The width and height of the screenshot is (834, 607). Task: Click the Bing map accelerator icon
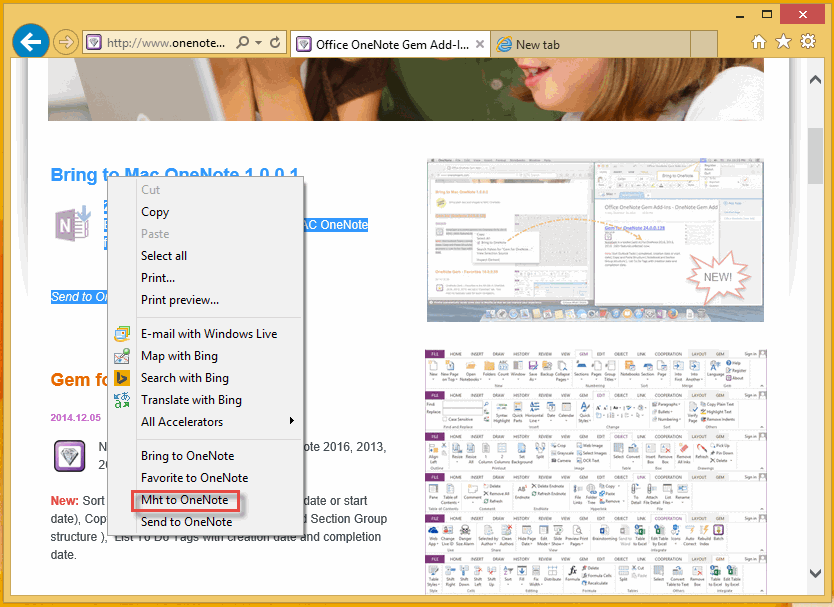pyautogui.click(x=122, y=356)
